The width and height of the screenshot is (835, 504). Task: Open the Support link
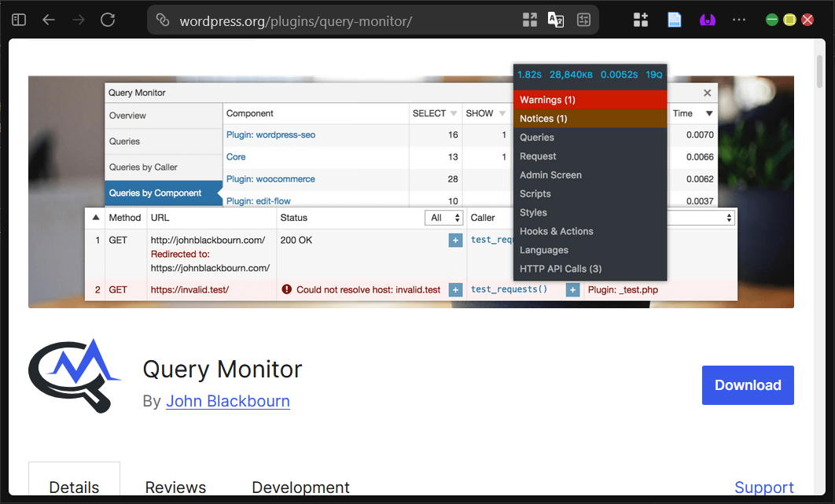click(763, 487)
